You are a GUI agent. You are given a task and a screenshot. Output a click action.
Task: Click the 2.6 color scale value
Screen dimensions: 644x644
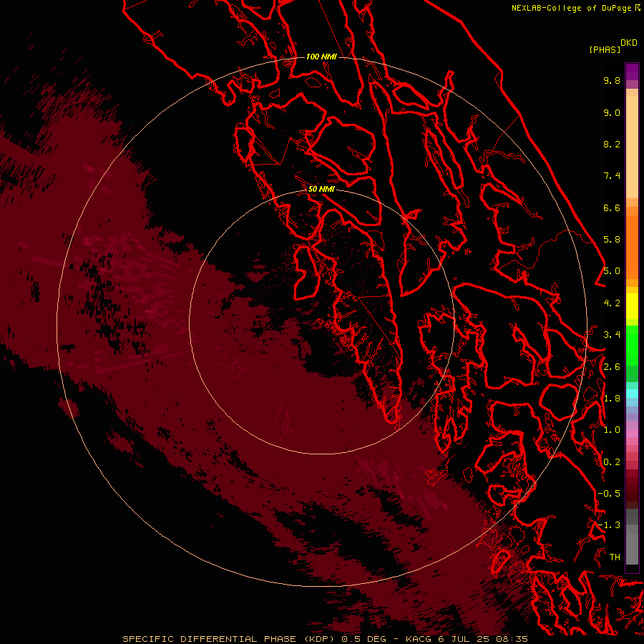612,367
